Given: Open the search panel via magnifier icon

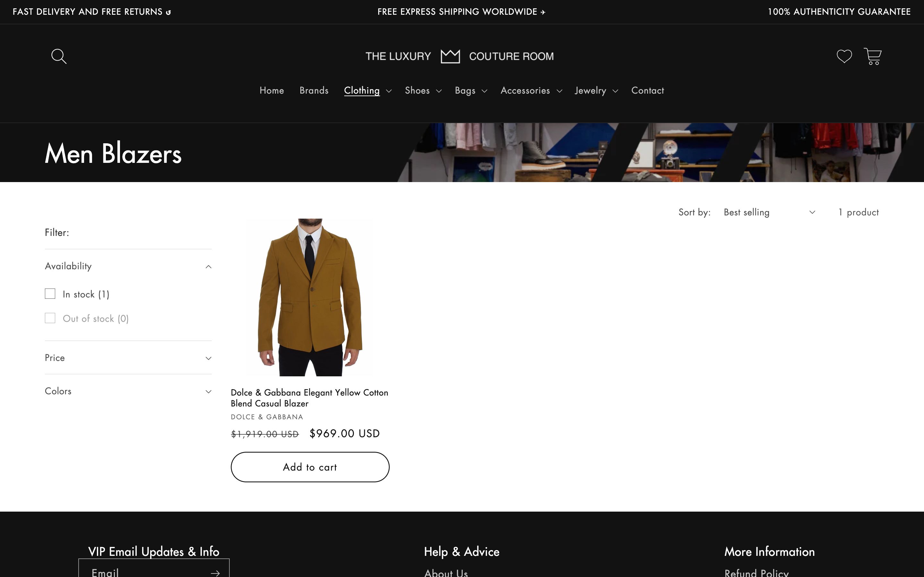Looking at the screenshot, I should point(58,56).
